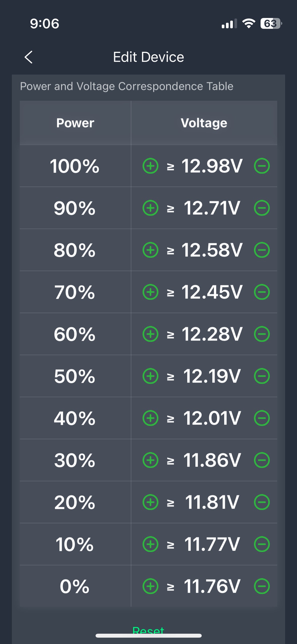Viewport: 297px width, 644px height.
Task: Tap minus icon next to 12.28V
Action: (x=262, y=334)
